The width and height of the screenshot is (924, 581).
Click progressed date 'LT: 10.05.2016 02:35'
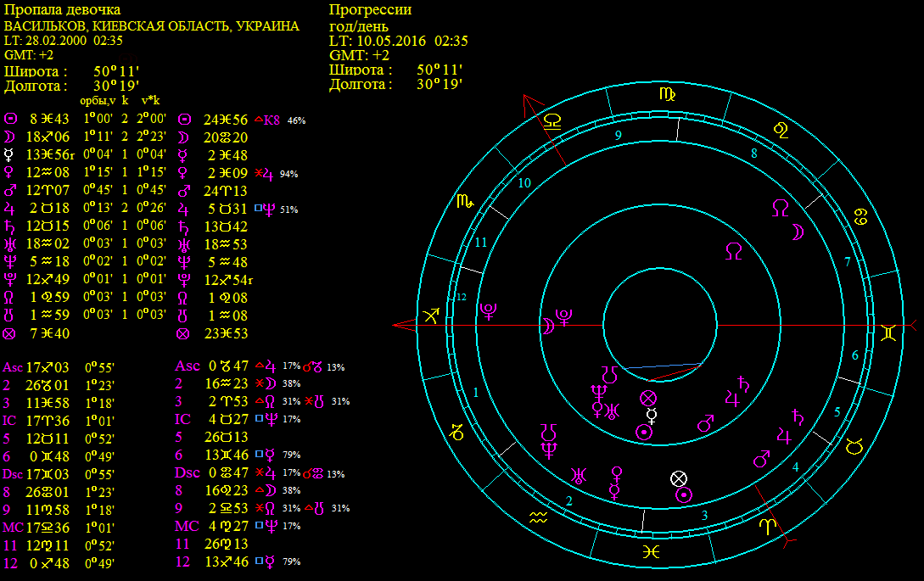click(x=398, y=41)
